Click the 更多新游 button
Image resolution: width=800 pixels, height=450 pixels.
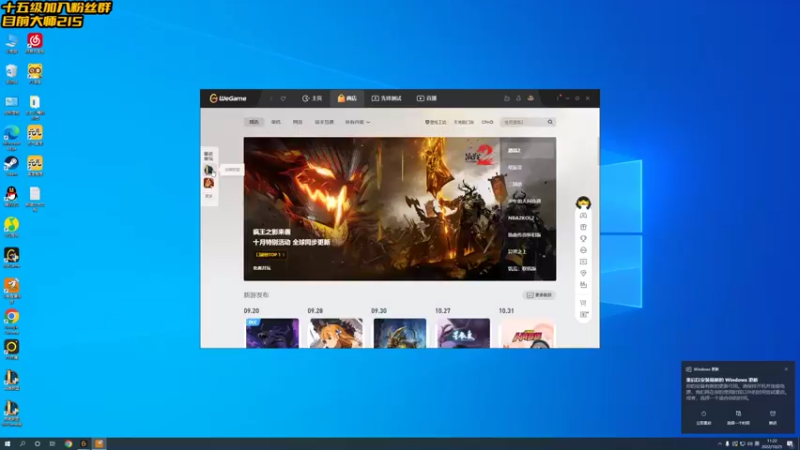coord(539,295)
